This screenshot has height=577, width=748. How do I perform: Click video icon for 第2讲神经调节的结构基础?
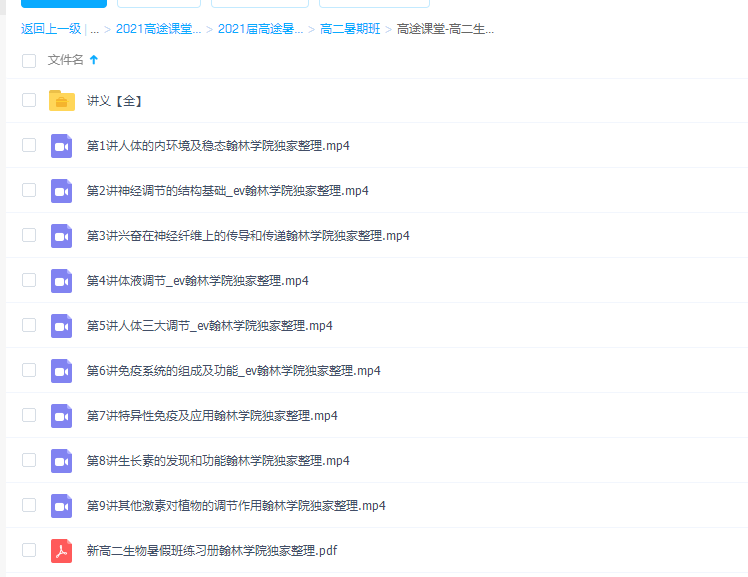[62, 190]
